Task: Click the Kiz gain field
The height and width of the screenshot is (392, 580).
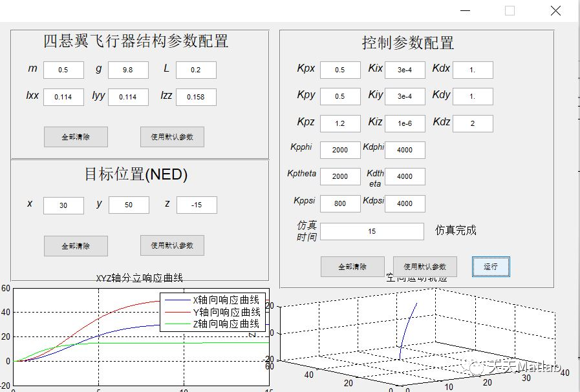Action: [405, 123]
